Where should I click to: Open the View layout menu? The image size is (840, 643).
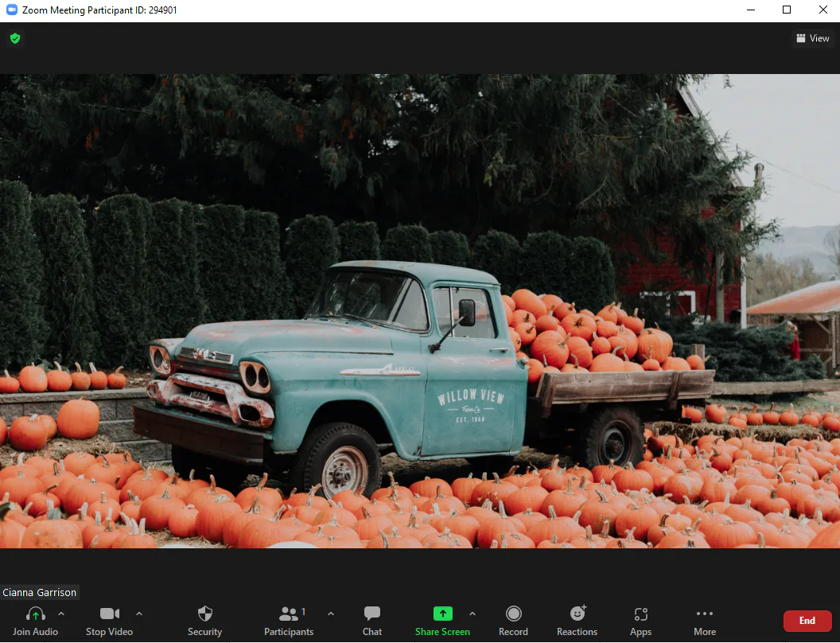tap(813, 38)
